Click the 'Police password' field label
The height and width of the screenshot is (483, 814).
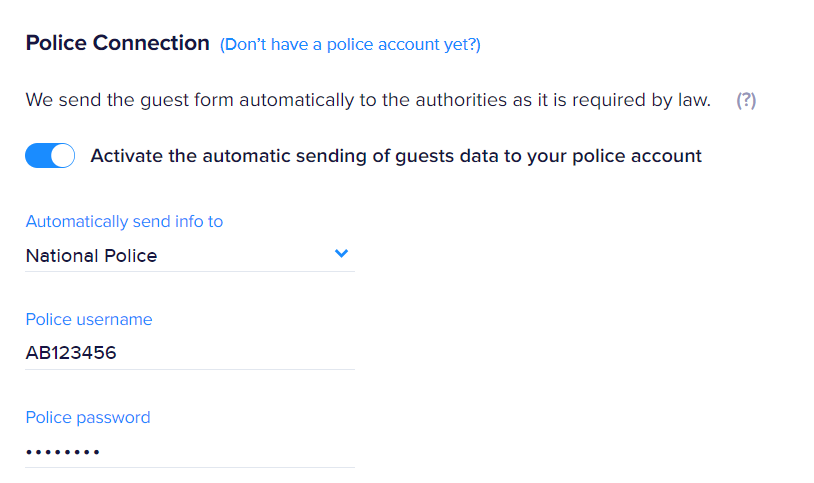pyautogui.click(x=88, y=417)
